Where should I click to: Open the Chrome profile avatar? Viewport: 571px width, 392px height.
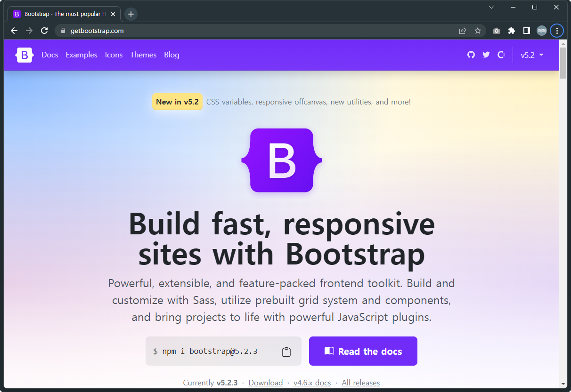tap(542, 31)
